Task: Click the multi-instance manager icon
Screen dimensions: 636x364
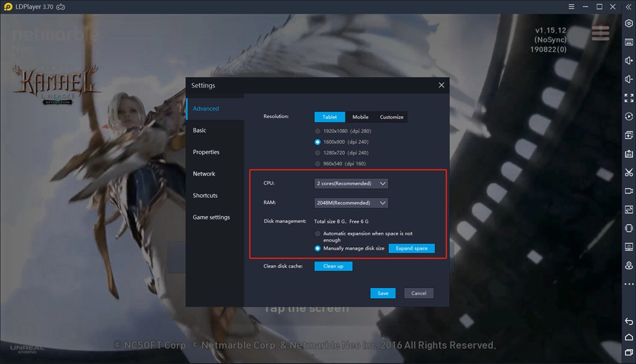Action: click(x=628, y=135)
